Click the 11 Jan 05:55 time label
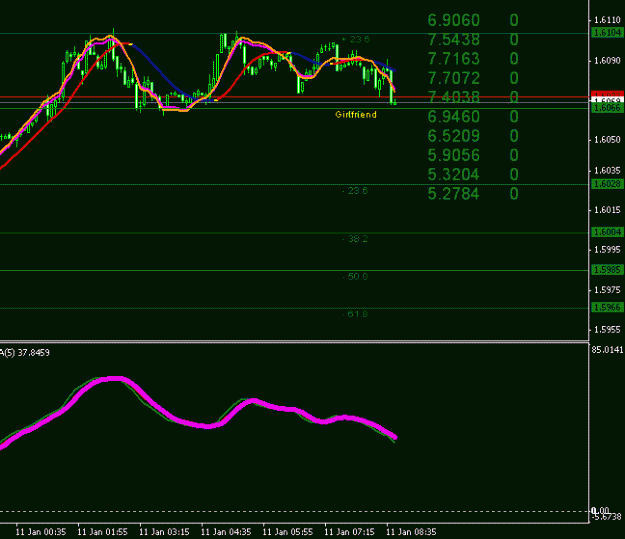 (x=288, y=532)
